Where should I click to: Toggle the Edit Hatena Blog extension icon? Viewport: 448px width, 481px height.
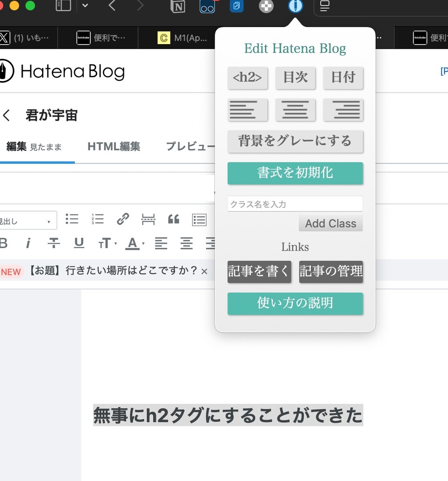pos(296,6)
